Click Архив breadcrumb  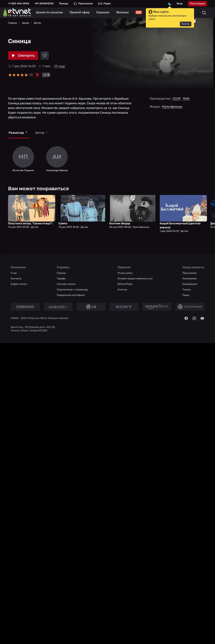click(x=25, y=23)
